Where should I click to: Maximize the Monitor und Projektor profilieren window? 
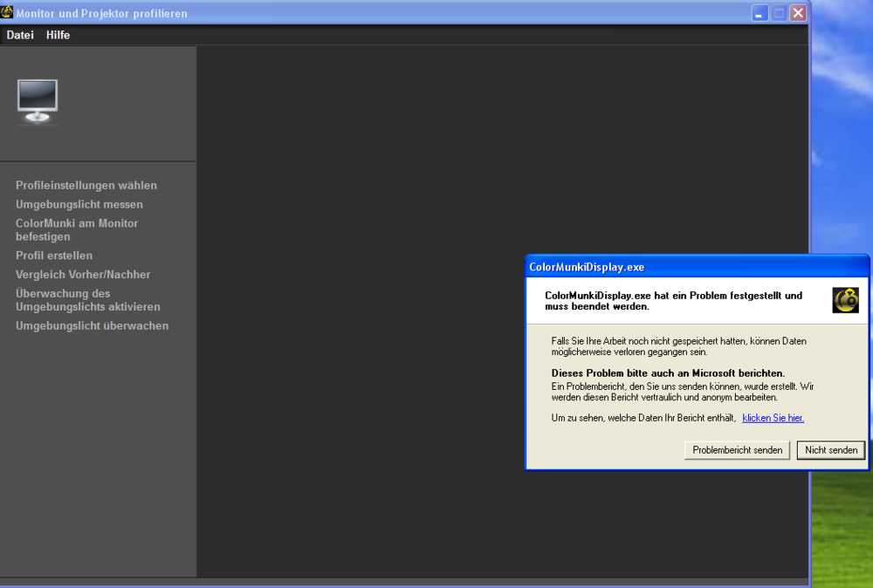tap(779, 13)
